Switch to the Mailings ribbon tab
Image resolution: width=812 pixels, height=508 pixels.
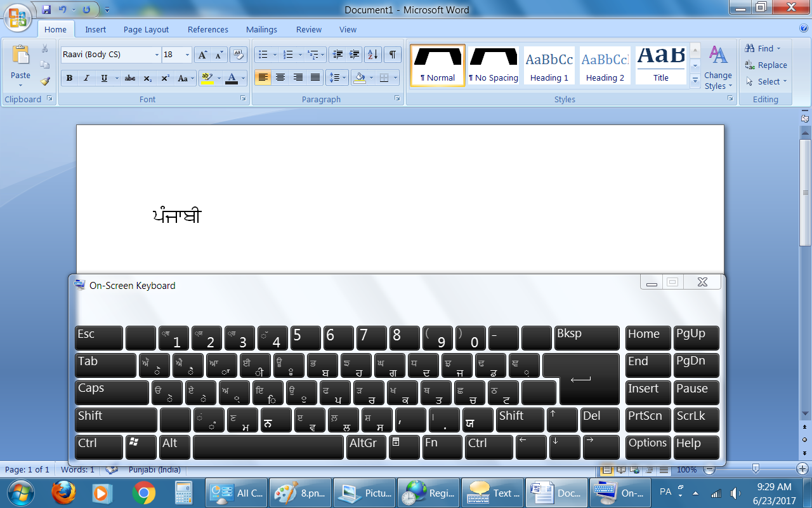[x=261, y=29]
